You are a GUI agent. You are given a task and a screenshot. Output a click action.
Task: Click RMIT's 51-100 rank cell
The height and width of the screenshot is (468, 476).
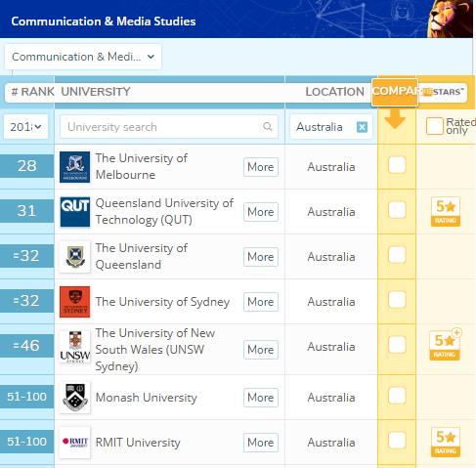26,442
